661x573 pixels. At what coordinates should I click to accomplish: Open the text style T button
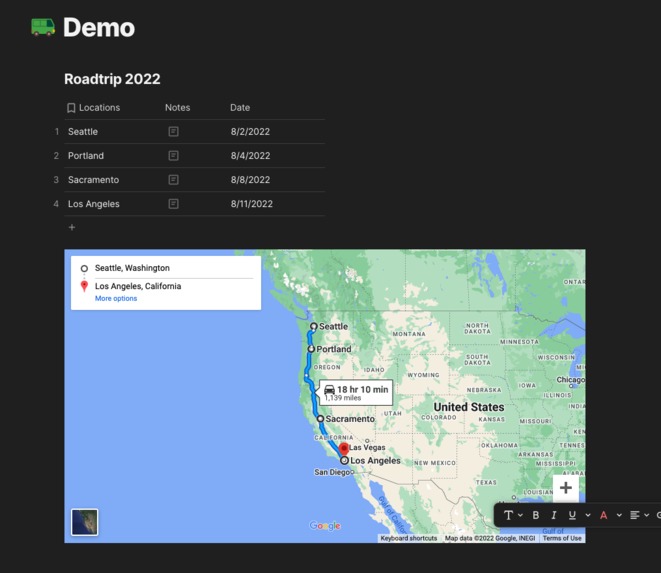click(x=509, y=515)
